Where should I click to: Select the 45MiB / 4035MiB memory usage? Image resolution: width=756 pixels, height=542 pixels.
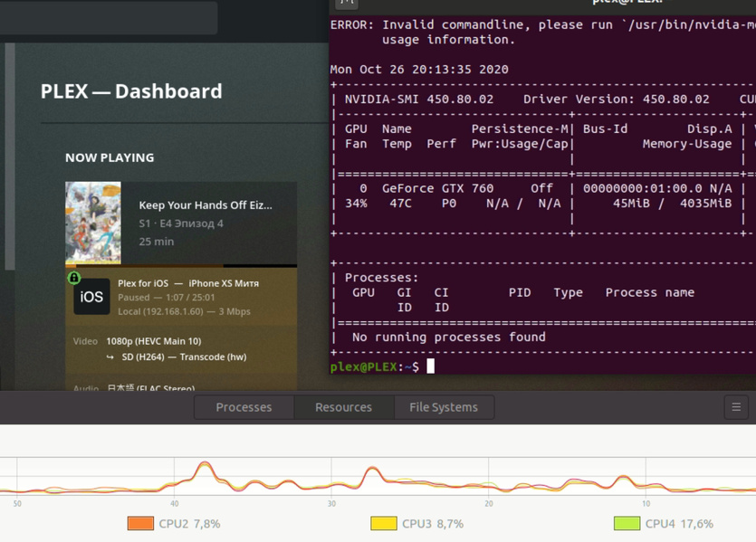tap(672, 204)
